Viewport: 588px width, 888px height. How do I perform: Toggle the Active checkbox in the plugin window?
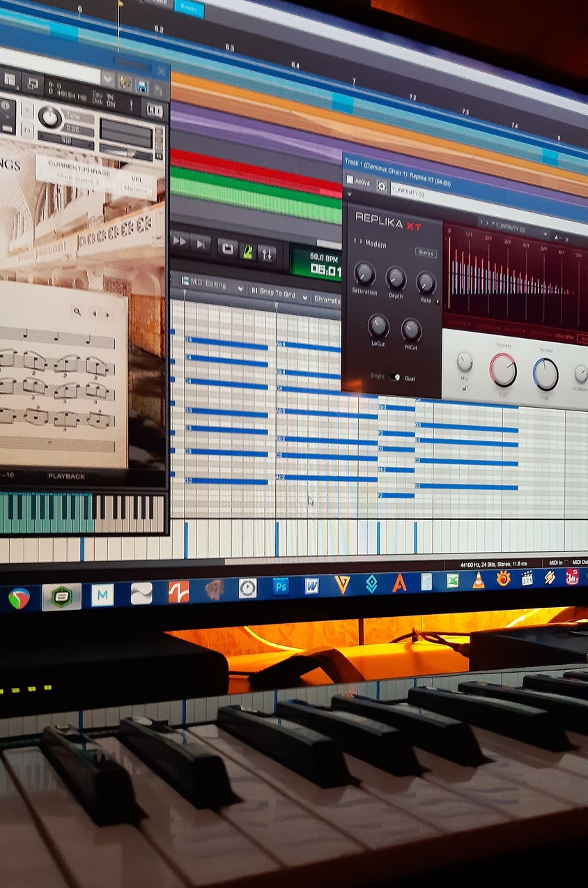tap(350, 179)
